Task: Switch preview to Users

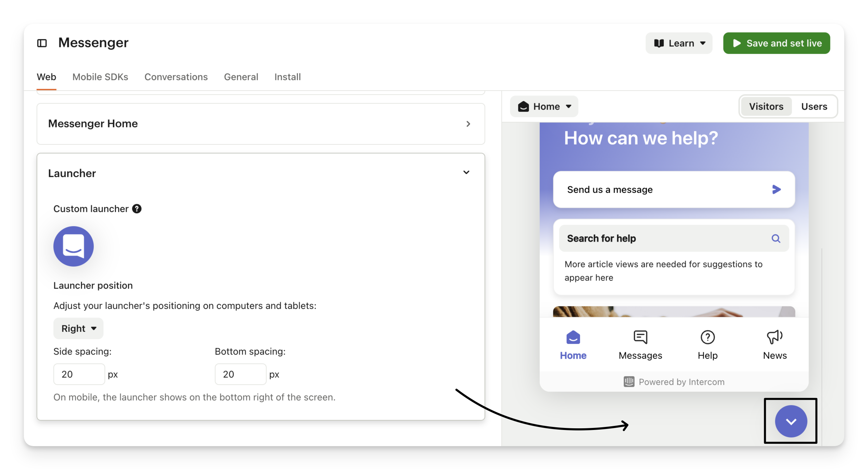Action: click(814, 107)
